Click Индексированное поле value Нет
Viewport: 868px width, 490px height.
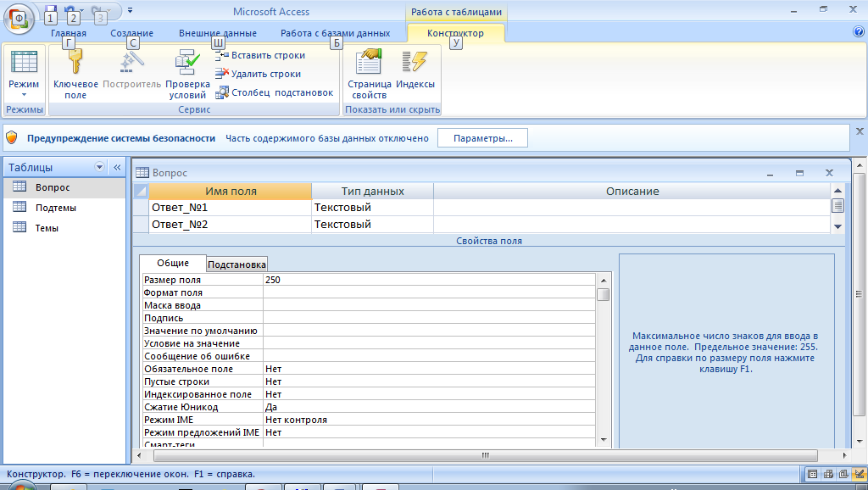[x=429, y=395]
